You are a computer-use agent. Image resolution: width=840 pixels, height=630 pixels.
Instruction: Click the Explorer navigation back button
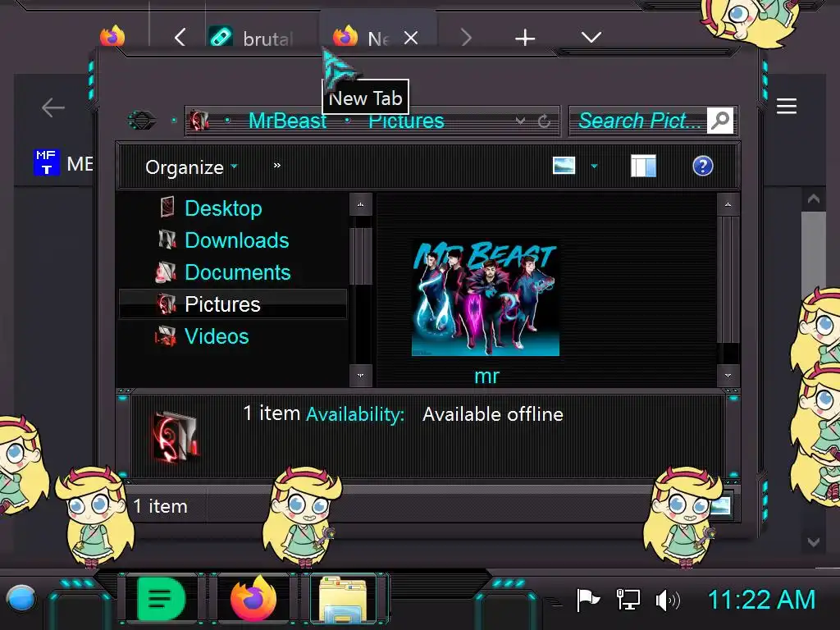coord(141,120)
